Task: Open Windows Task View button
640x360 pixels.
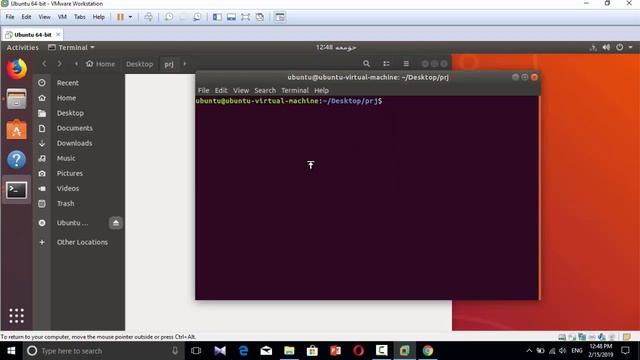Action: pos(196,351)
